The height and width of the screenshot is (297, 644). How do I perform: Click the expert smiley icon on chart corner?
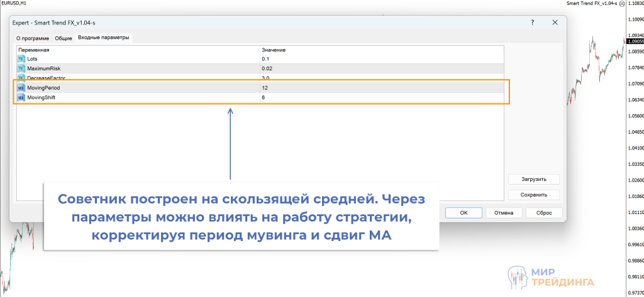pyautogui.click(x=621, y=4)
